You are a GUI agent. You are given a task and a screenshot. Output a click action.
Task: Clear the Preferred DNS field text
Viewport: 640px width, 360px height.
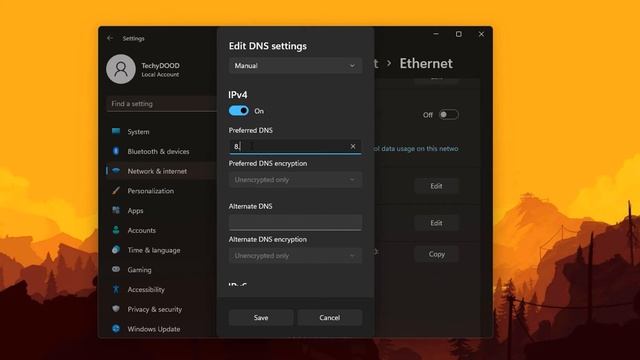click(353, 146)
